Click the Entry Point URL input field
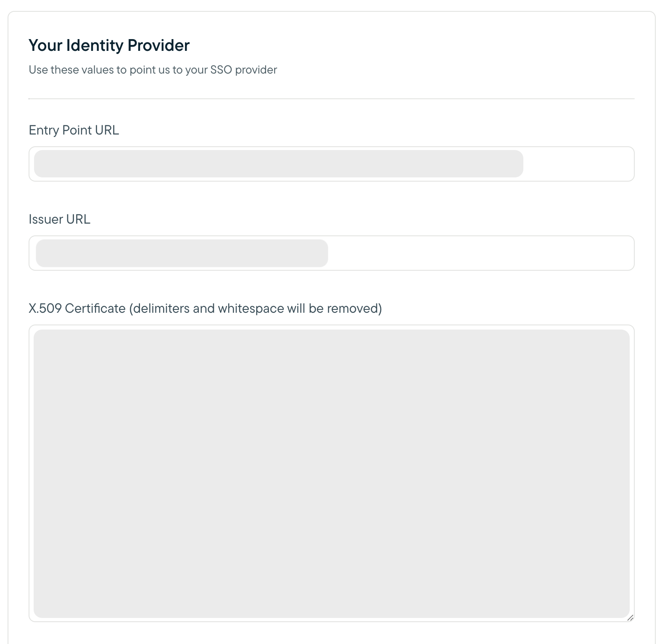Viewport: 665px width, 644px height. pos(331,164)
